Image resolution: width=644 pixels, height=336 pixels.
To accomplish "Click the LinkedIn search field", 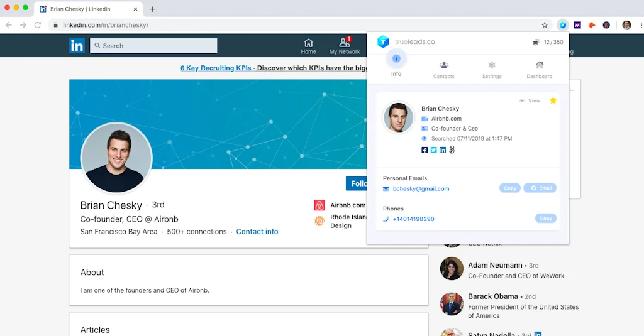I will pos(153,46).
